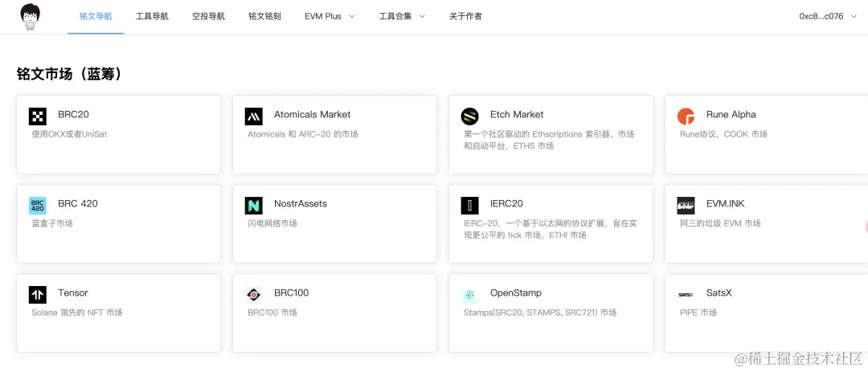
Task: Open the BRC 420 title link
Action: pyautogui.click(x=78, y=204)
